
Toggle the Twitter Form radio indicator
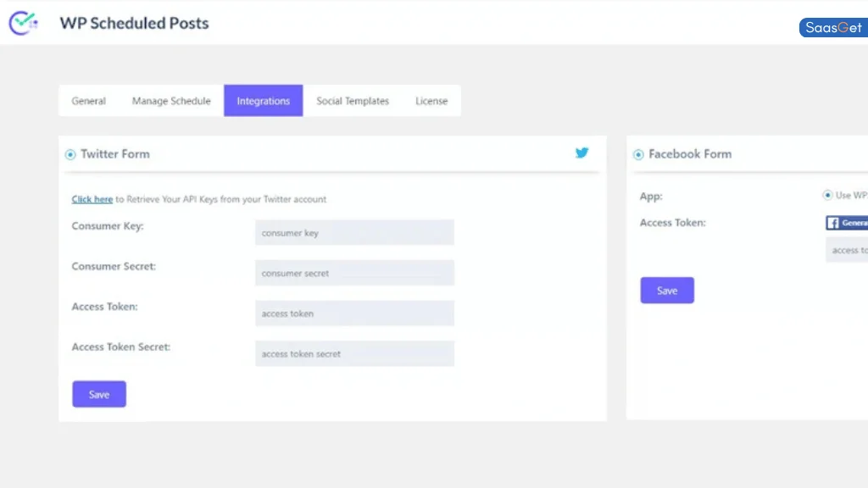coord(70,154)
